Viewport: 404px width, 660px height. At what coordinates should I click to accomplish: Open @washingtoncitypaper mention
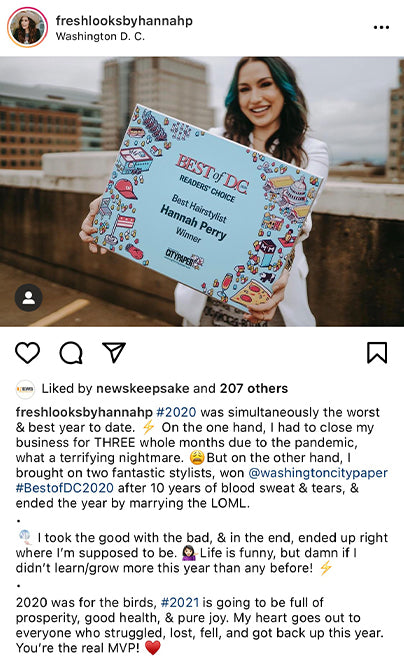click(318, 473)
